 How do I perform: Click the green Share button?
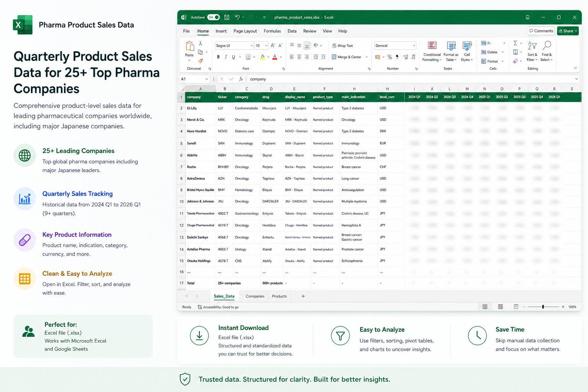tap(568, 31)
